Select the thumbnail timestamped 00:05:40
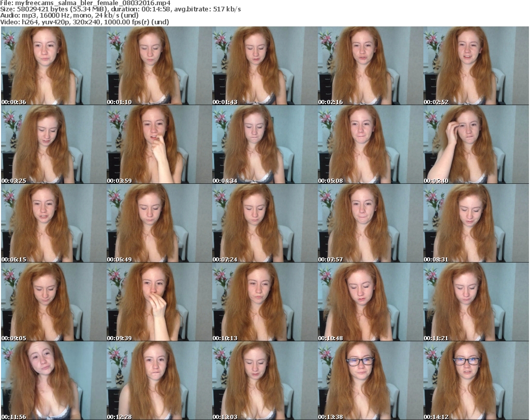The height and width of the screenshot is (420, 530). [476, 144]
